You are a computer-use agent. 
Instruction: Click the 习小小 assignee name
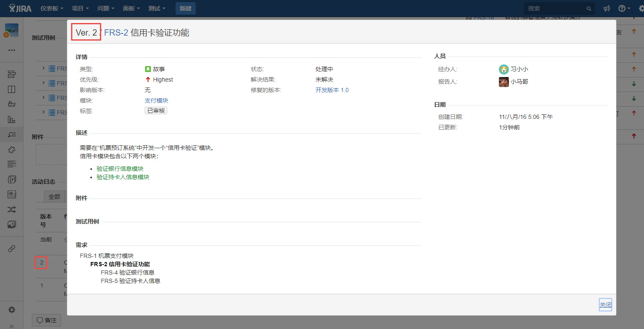click(x=519, y=69)
